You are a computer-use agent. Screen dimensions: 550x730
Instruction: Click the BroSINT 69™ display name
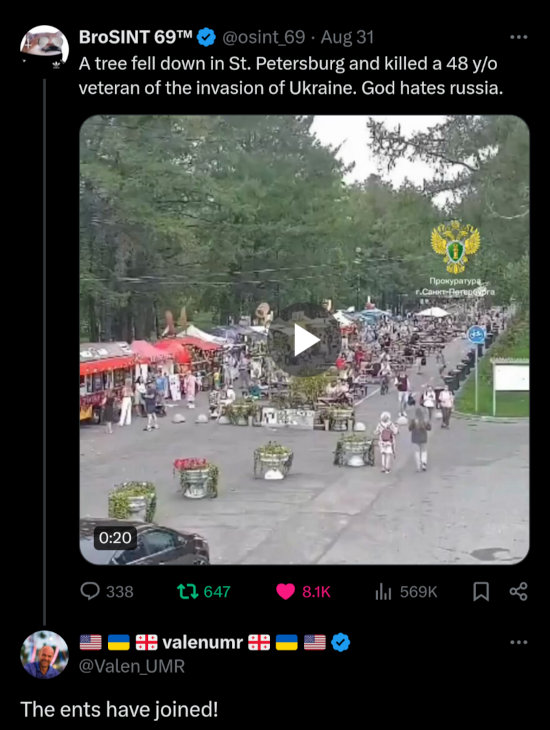[x=136, y=37]
